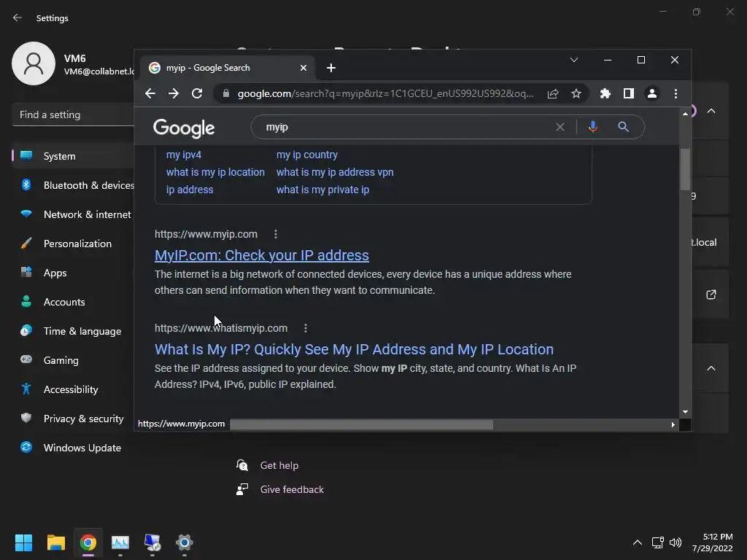The width and height of the screenshot is (747, 560).
Task: Bookmark this page with star icon
Action: pyautogui.click(x=576, y=94)
